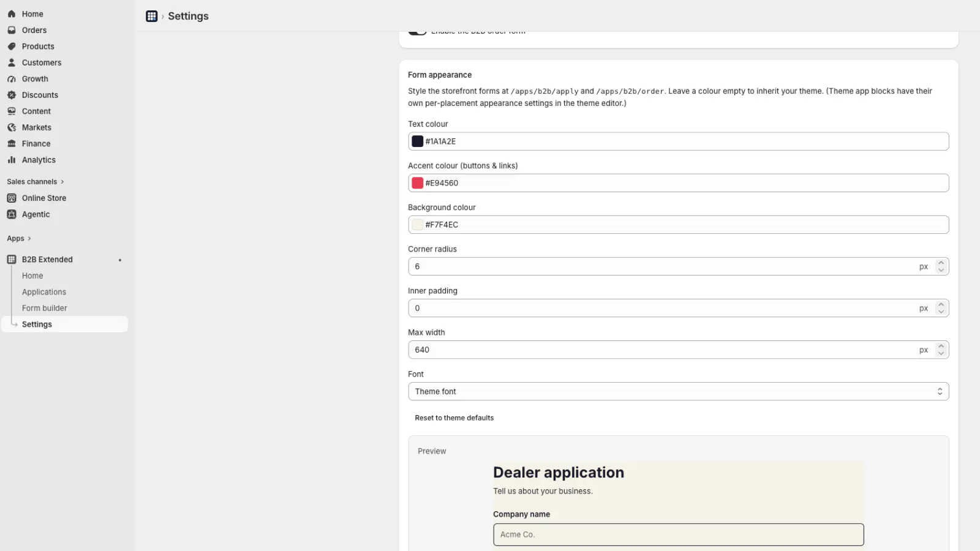Click the Background colour swatch
Viewport: 980px width, 551px height.
click(418, 225)
